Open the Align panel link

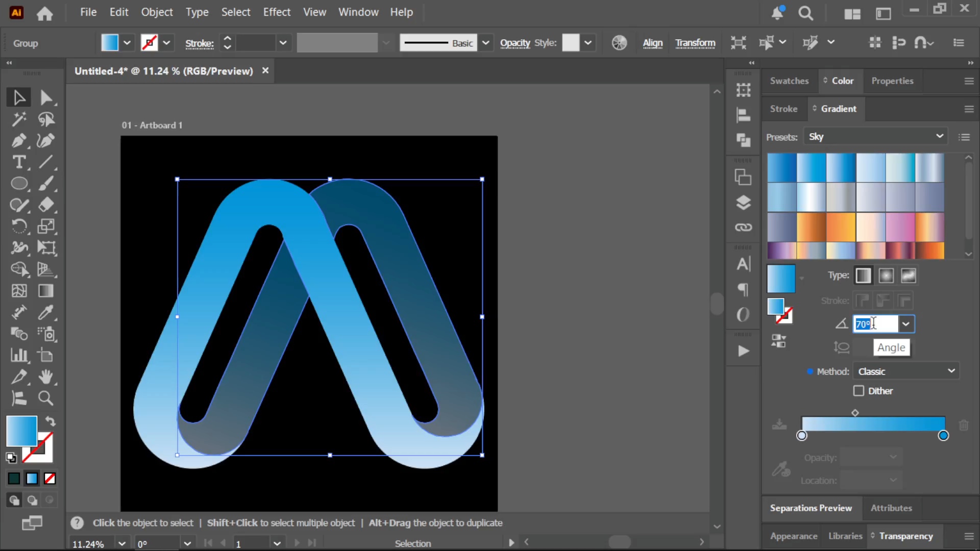tap(652, 43)
